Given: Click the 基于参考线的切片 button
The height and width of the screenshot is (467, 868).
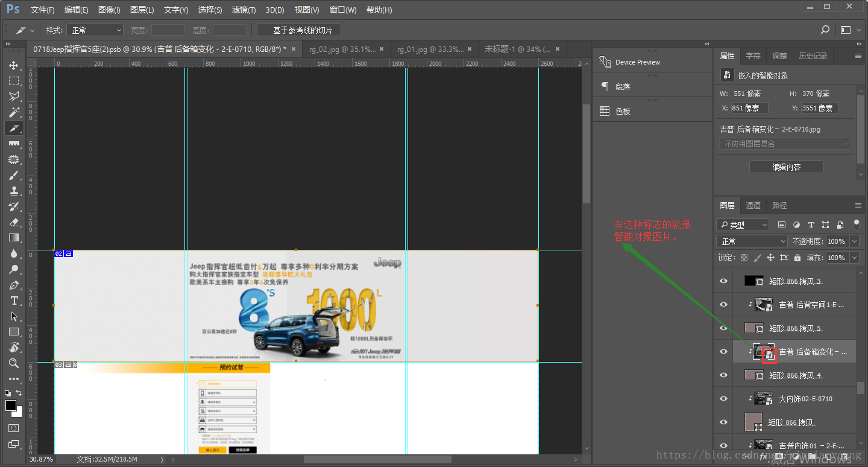Looking at the screenshot, I should click(x=299, y=30).
